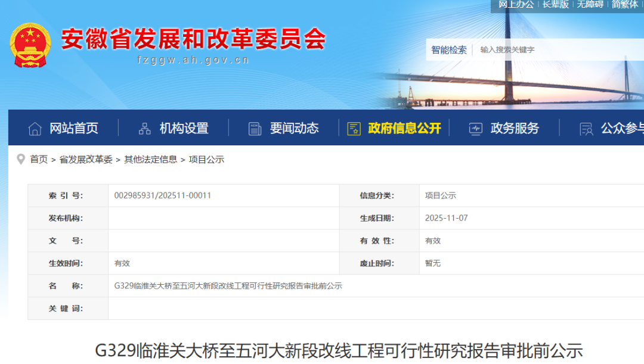Click the news icon beside 要闻动态

coord(255,128)
